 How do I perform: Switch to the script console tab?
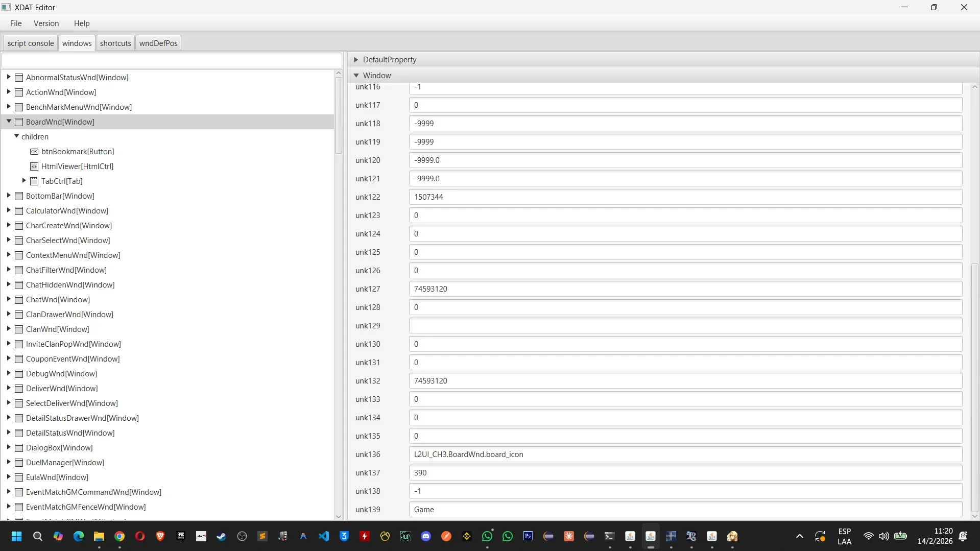click(x=31, y=43)
